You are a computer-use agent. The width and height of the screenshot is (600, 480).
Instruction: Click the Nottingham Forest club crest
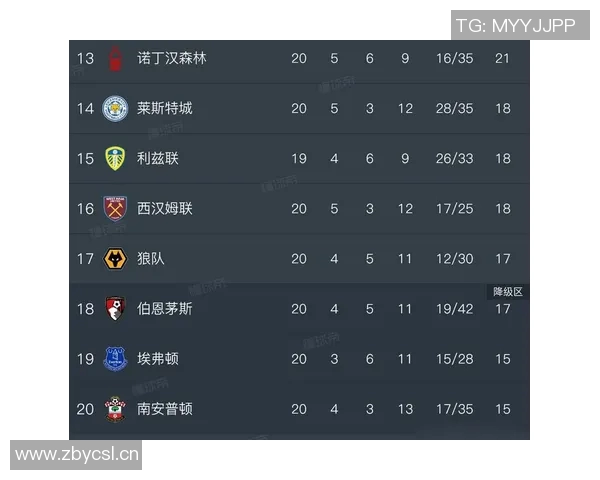point(116,58)
